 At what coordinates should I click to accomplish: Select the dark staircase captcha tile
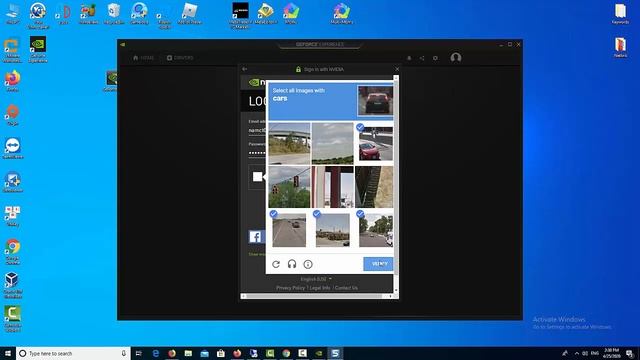[x=374, y=187]
